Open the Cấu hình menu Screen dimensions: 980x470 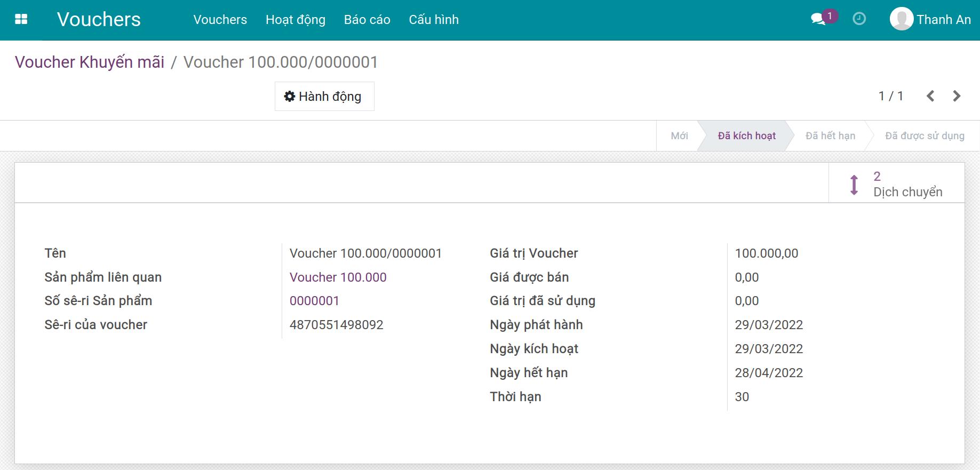(x=434, y=20)
